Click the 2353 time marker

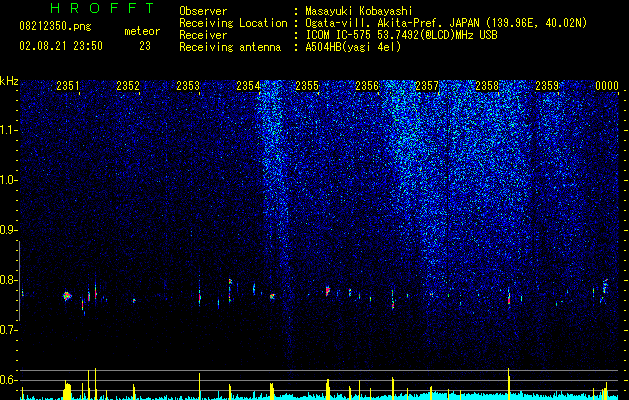188,86
